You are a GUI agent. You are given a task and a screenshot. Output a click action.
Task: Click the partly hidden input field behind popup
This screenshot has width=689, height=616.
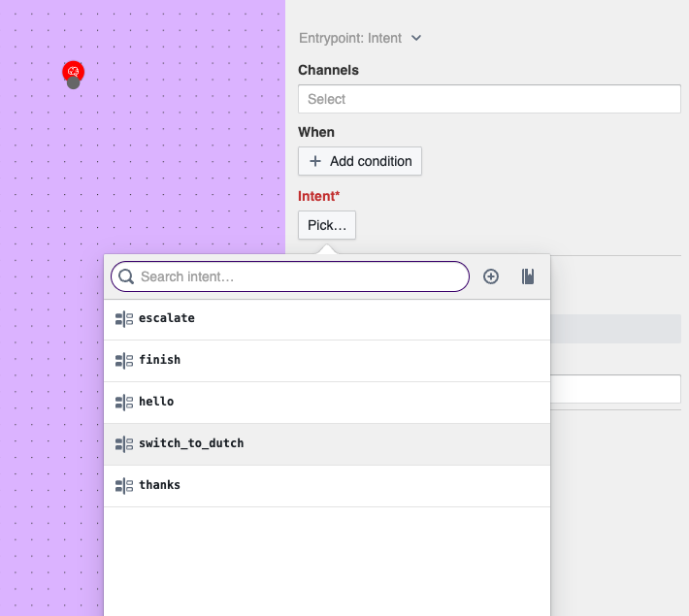pos(615,389)
